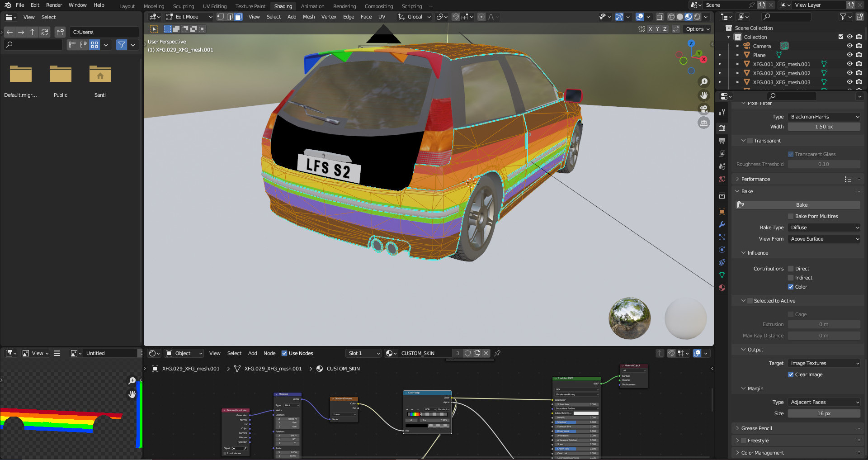Open the Bake Type Diffuse dropdown
Screen dimensions: 868x460
pos(824,228)
